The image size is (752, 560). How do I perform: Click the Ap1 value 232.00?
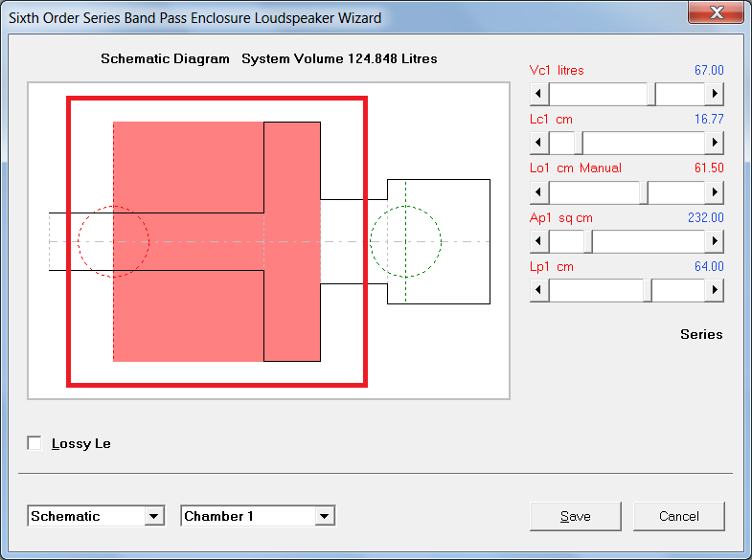coord(705,218)
